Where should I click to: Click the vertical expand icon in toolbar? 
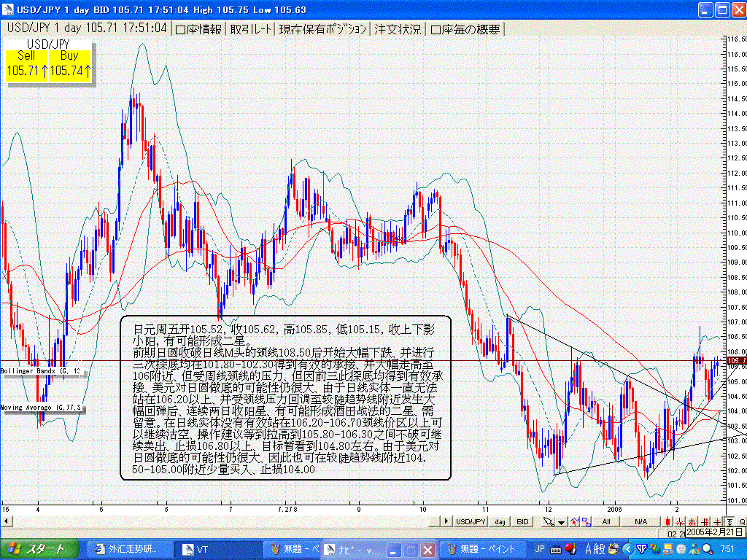pyautogui.click(x=729, y=521)
